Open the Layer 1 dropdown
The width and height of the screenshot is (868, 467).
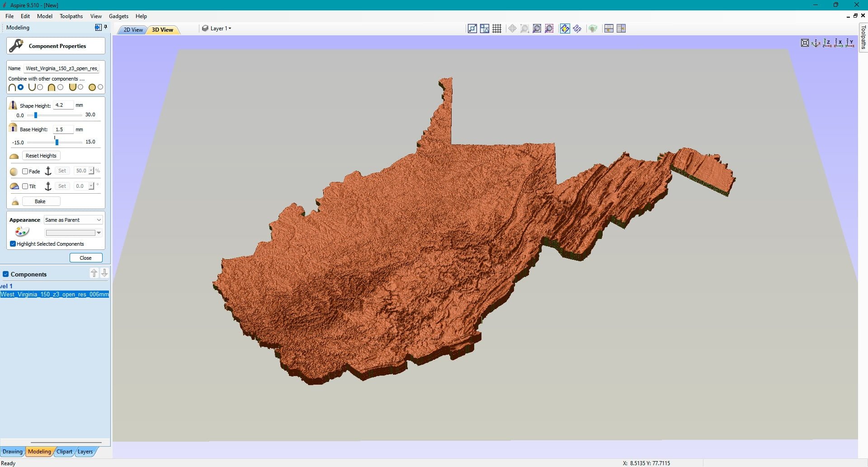tap(217, 28)
